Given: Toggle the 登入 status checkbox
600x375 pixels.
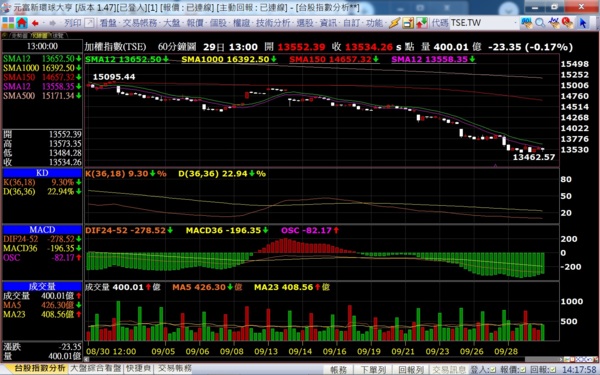Looking at the screenshot, I should [x=492, y=370].
